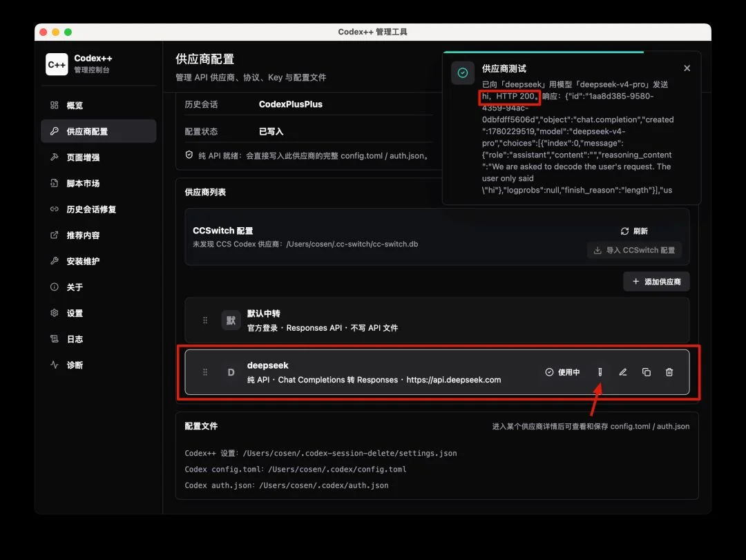Image resolution: width=746 pixels, height=560 pixels.
Task: Click the https://api.deepseek.com description text
Action: 453,380
